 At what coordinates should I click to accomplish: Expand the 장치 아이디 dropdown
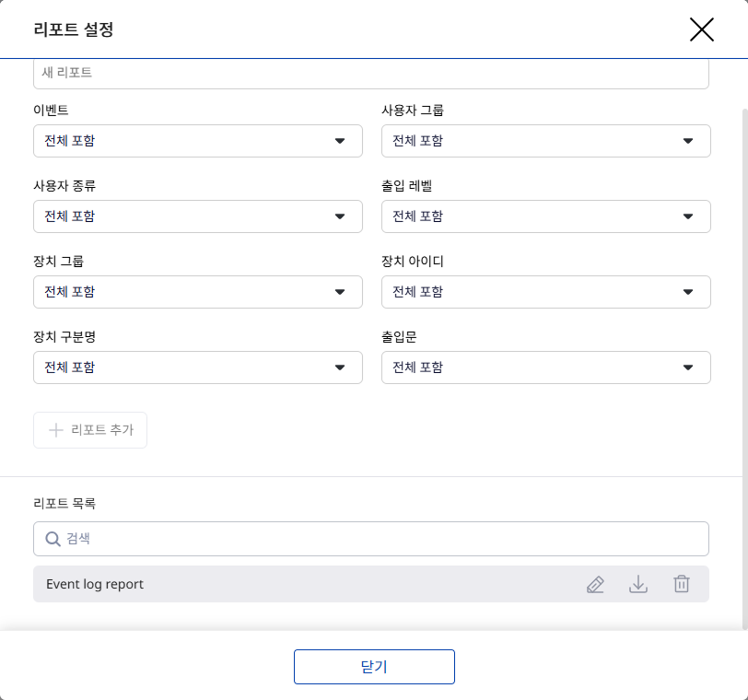545,292
